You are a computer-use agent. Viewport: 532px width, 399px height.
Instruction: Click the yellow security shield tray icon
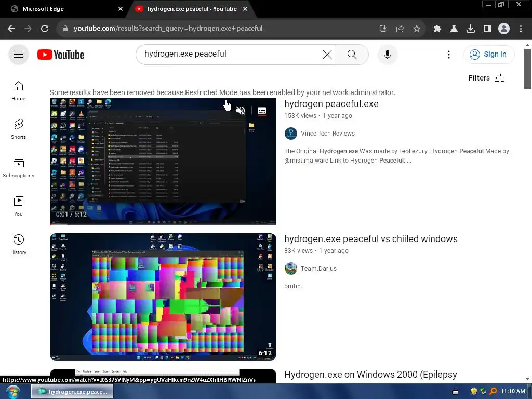pyautogui.click(x=474, y=391)
